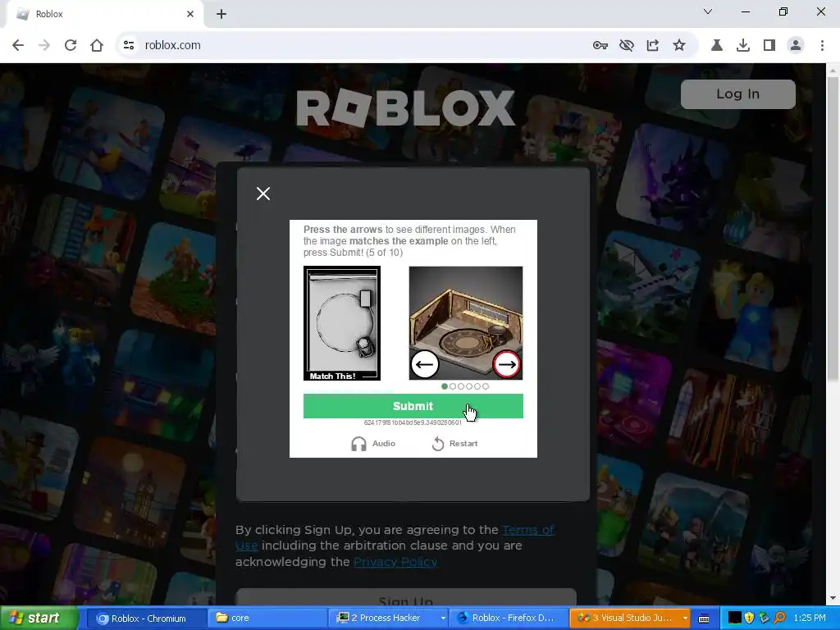This screenshot has width=840, height=630.
Task: Open a new browser tab
Action: pos(221,14)
